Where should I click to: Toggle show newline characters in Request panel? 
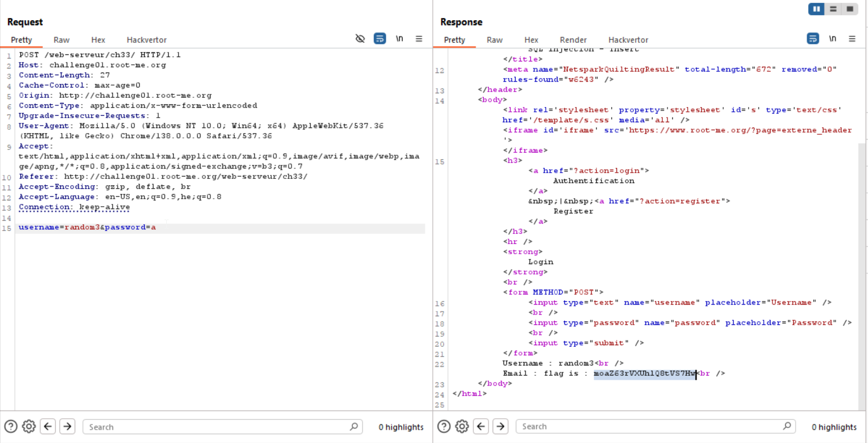tap(399, 39)
